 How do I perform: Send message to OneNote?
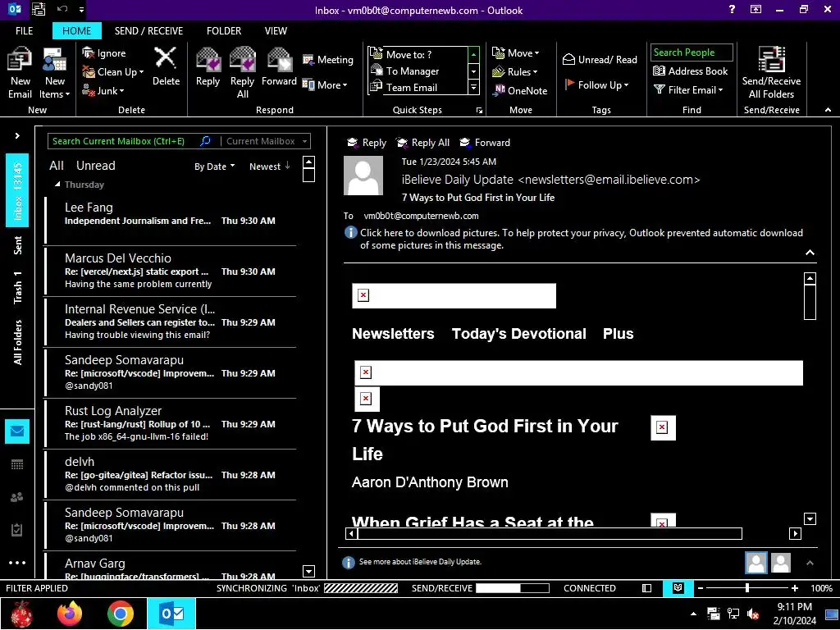pos(519,90)
